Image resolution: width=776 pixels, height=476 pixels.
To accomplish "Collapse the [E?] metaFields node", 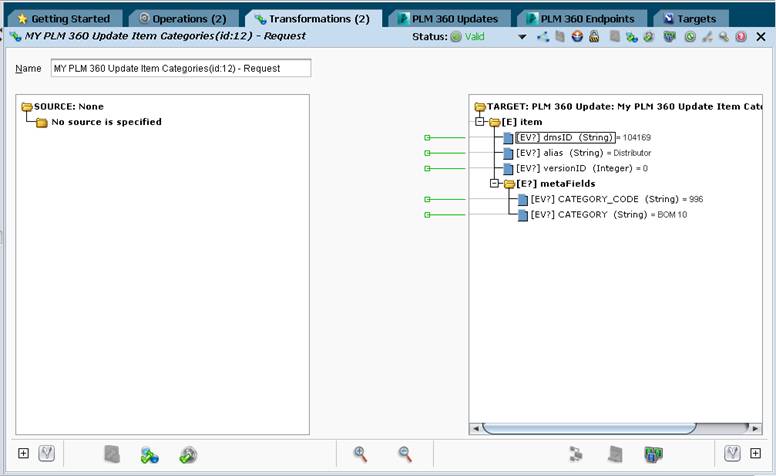I will click(x=494, y=183).
